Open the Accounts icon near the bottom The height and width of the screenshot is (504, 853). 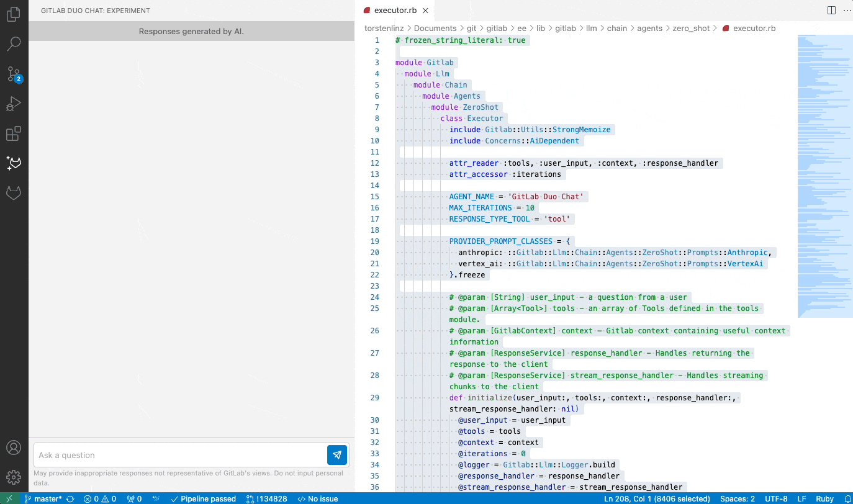click(x=14, y=447)
